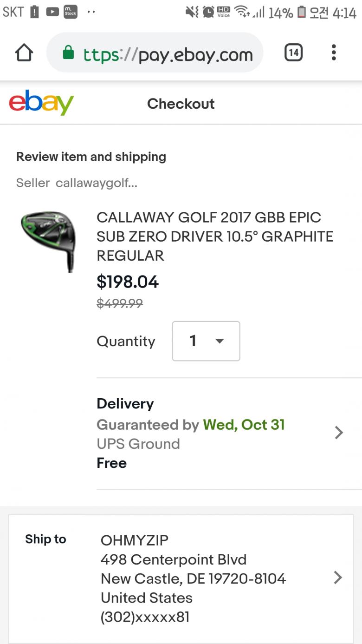Tap the Wi-Fi signal icon
Image resolution: width=362 pixels, height=644 pixels.
242,12
